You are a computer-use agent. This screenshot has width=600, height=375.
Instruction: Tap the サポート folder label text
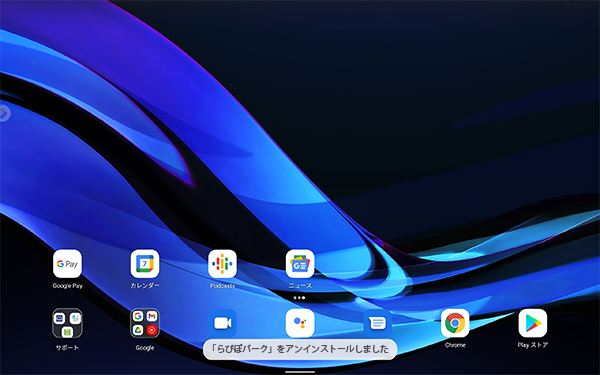click(x=67, y=347)
